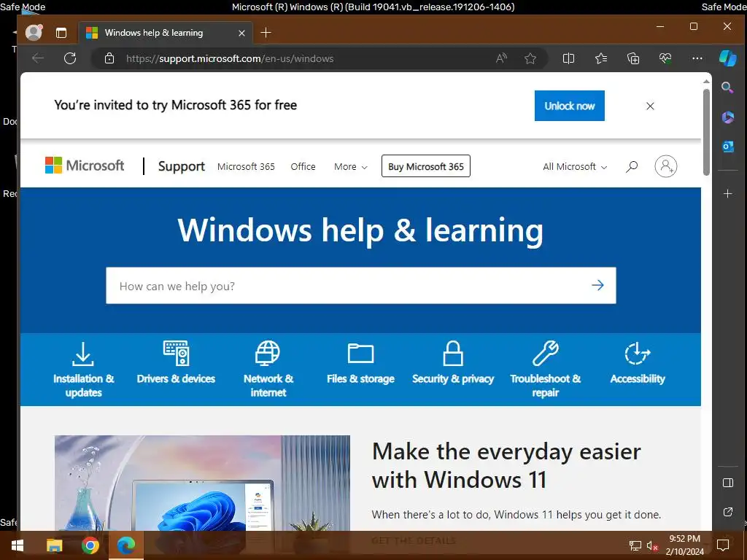Click the Unlock now button
This screenshot has width=747, height=560.
tap(569, 106)
